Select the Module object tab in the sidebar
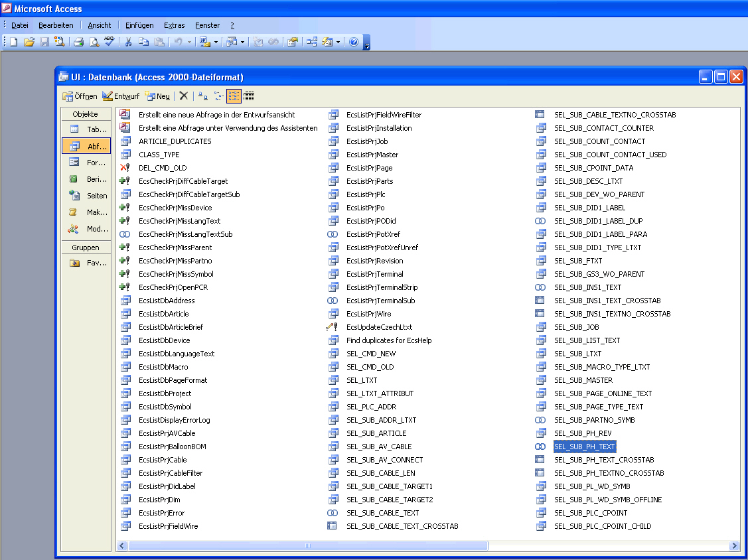748x560 pixels. (86, 228)
